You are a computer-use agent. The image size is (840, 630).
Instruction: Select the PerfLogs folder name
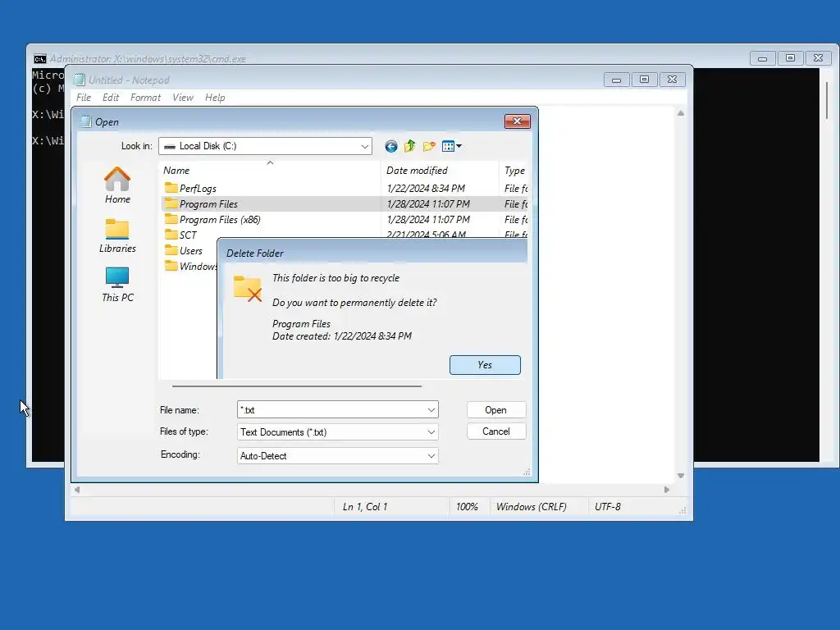pos(198,189)
